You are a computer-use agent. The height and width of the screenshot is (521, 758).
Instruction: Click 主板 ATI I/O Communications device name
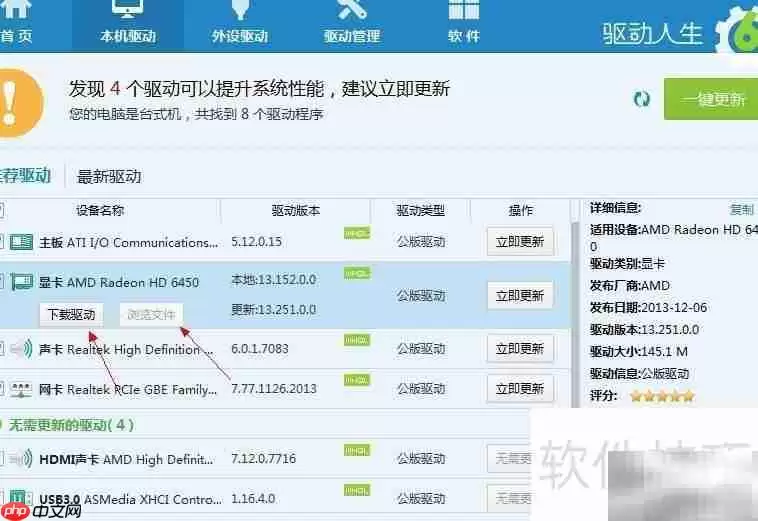[x=129, y=242]
